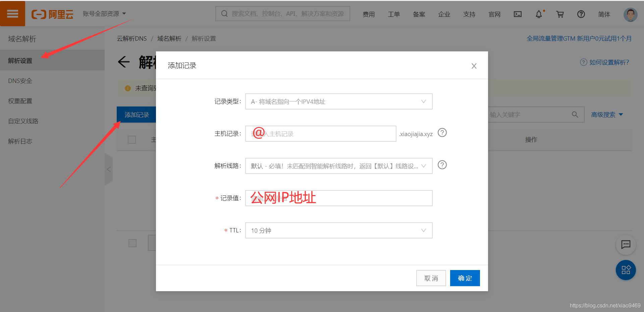Click the 确定 button
The height and width of the screenshot is (312, 644).
click(x=465, y=278)
